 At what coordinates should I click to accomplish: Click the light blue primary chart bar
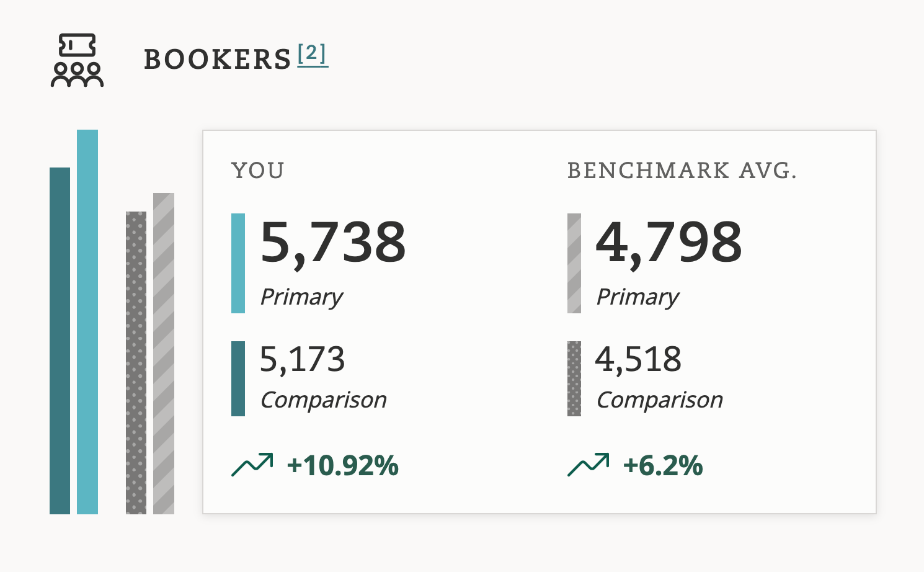tap(87, 321)
